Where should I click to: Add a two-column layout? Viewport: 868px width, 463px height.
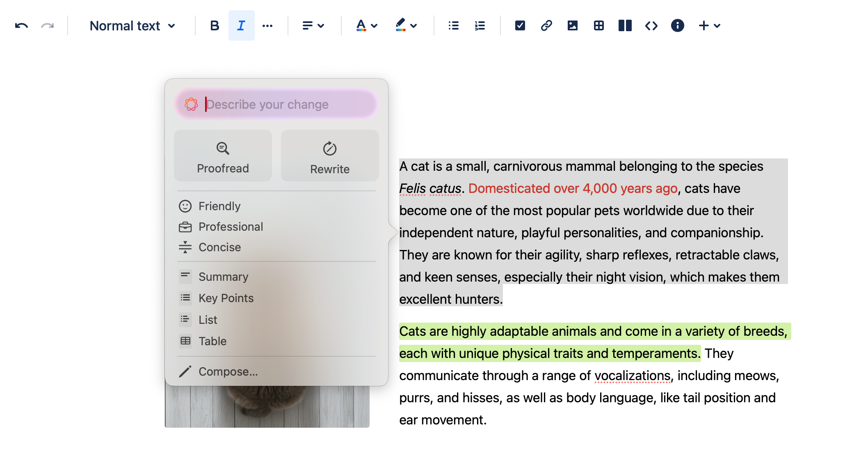point(625,26)
